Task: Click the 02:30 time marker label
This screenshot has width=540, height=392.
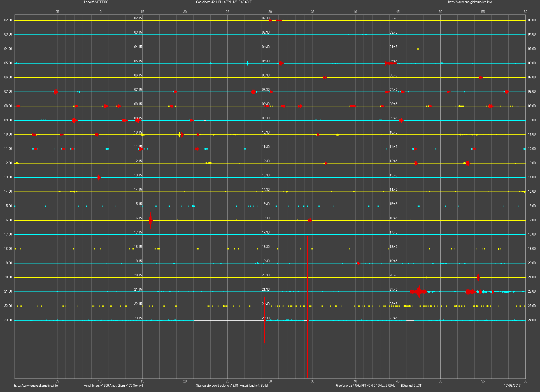Action: pyautogui.click(x=266, y=18)
